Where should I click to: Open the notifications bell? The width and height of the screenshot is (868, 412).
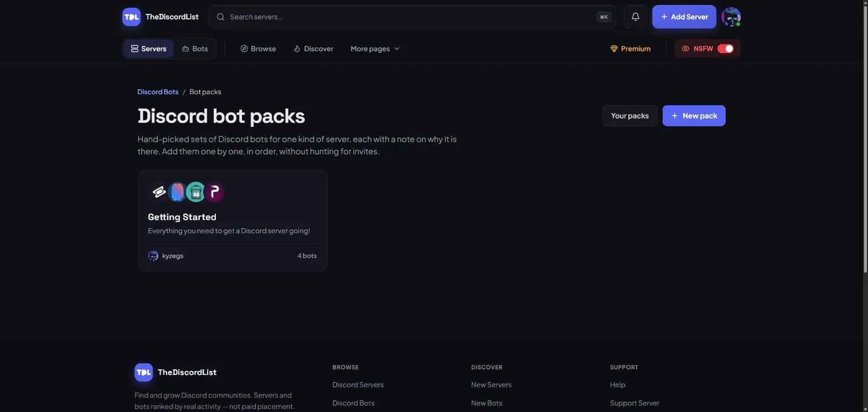tap(635, 17)
